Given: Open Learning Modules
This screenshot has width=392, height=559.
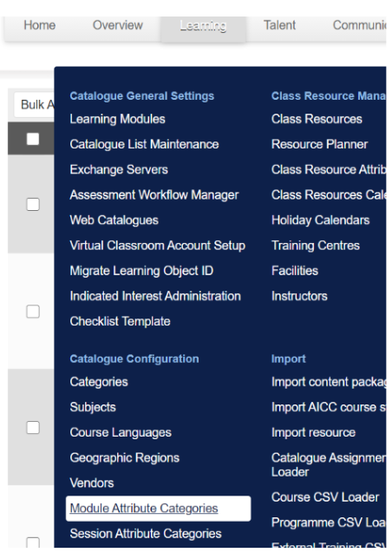Looking at the screenshot, I should pyautogui.click(x=117, y=119).
